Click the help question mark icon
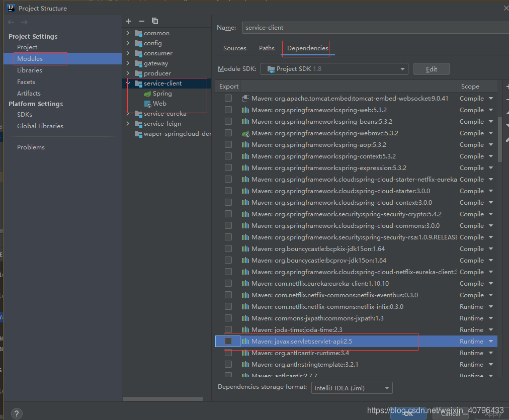The width and height of the screenshot is (509, 420). coord(16,413)
